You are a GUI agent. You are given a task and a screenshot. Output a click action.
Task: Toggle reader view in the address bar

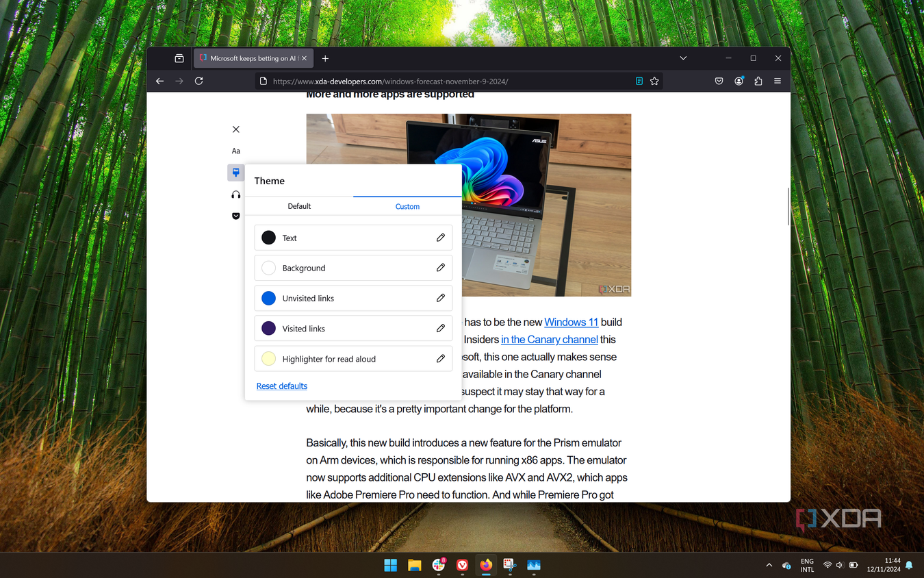tap(639, 81)
